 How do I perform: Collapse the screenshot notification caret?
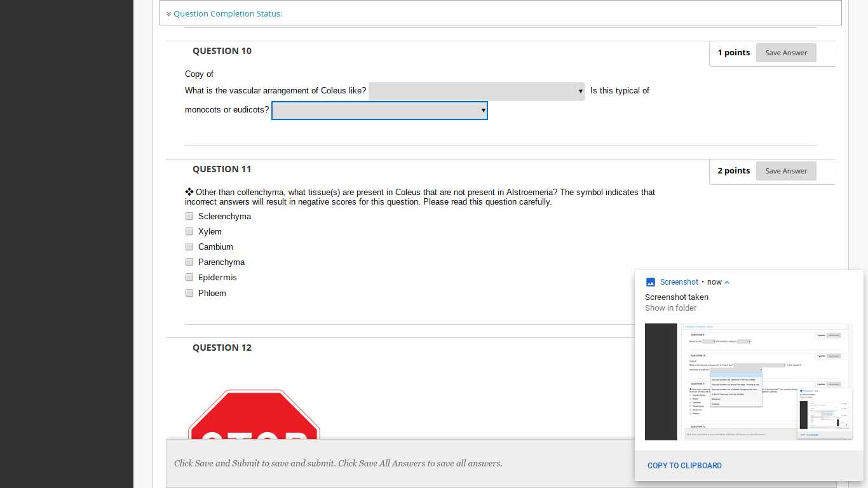[x=727, y=282]
